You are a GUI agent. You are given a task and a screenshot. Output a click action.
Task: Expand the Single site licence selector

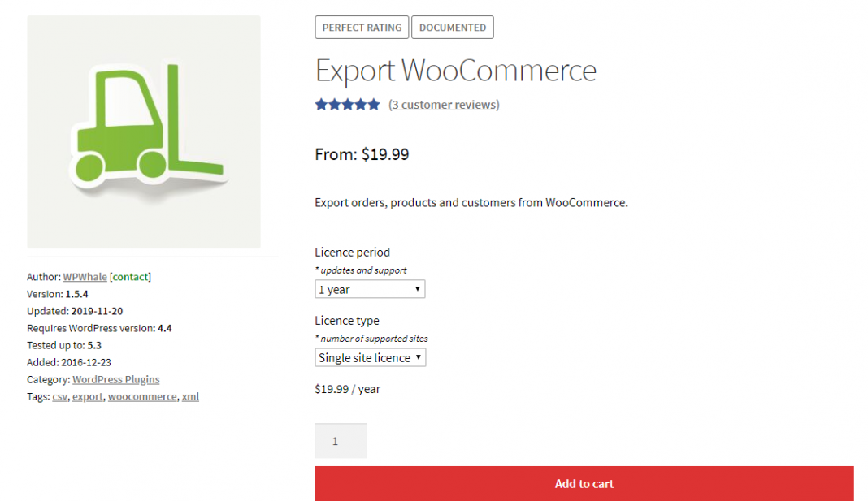[x=370, y=357]
